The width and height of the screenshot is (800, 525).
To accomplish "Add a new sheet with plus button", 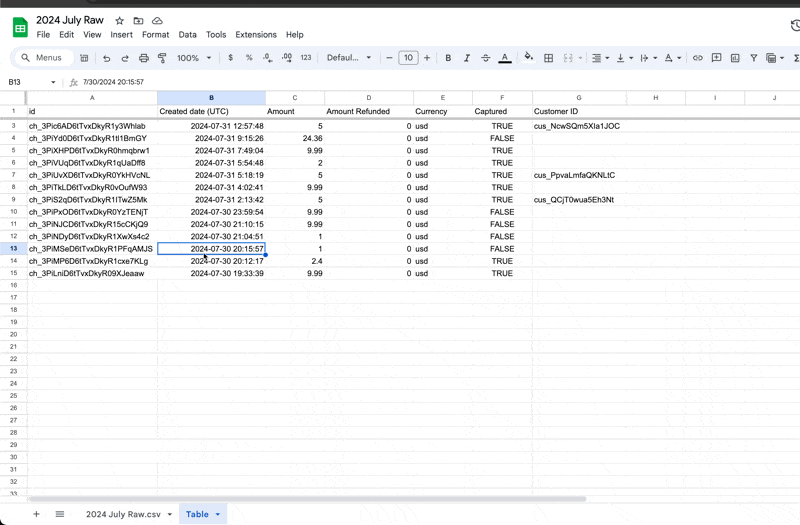I will 36,514.
